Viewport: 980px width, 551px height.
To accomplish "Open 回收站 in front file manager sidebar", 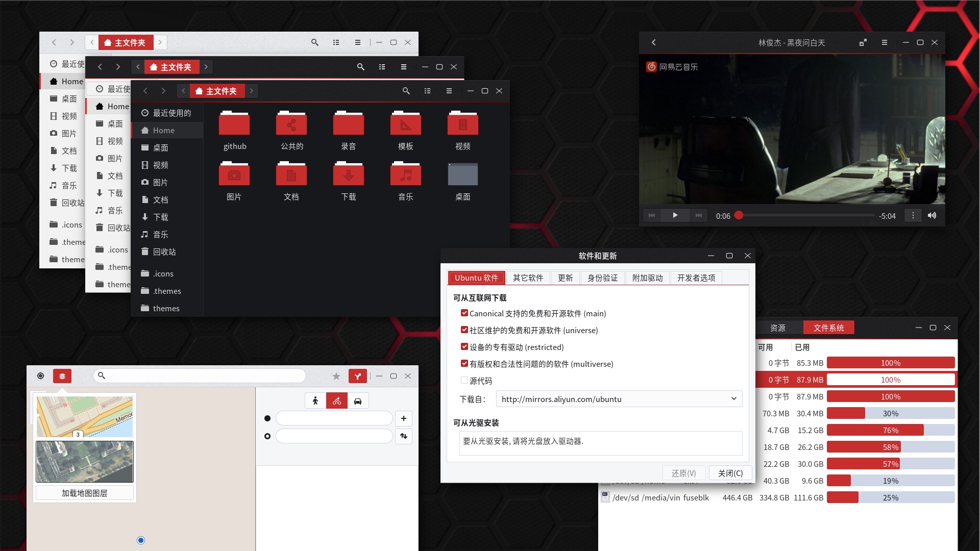I will click(x=167, y=252).
